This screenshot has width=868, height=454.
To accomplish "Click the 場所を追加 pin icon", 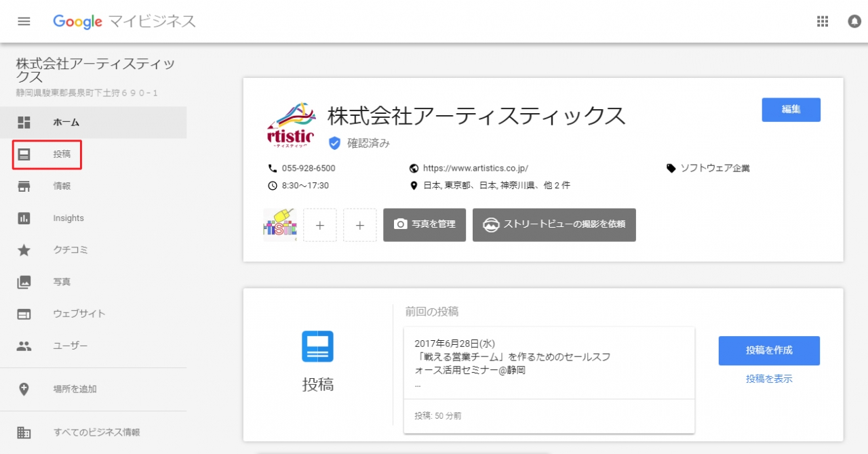I will tap(24, 389).
